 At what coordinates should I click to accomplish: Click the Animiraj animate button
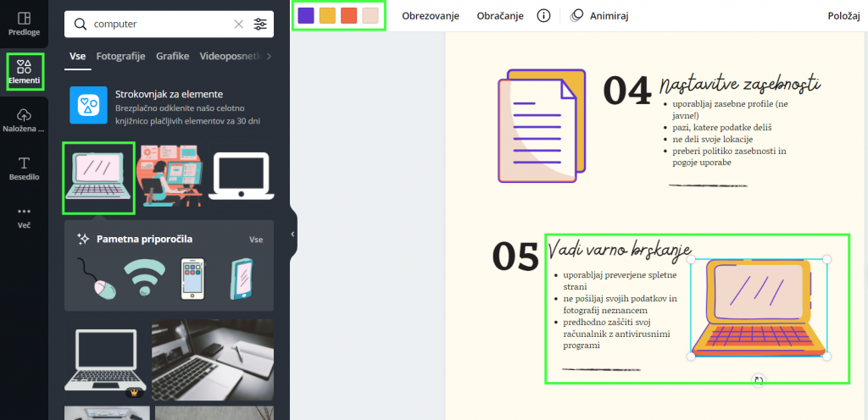click(599, 15)
